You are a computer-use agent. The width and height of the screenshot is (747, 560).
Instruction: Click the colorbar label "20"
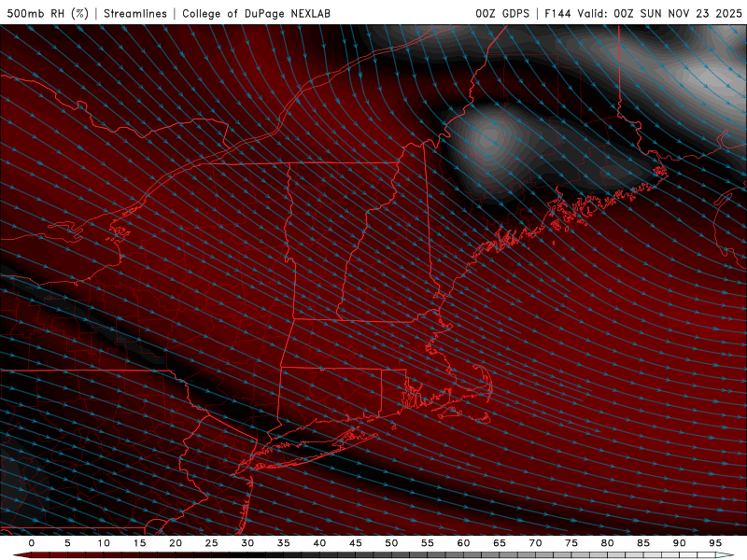coord(176,543)
